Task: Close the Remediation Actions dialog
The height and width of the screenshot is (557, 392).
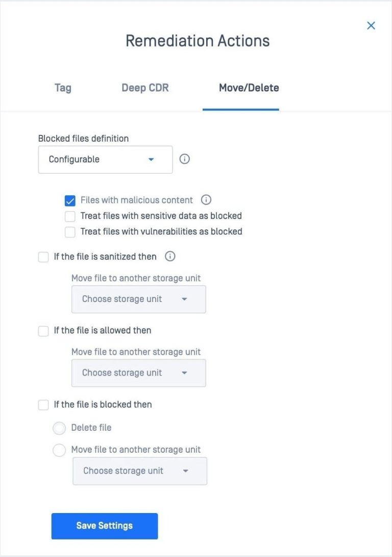Action: point(371,25)
